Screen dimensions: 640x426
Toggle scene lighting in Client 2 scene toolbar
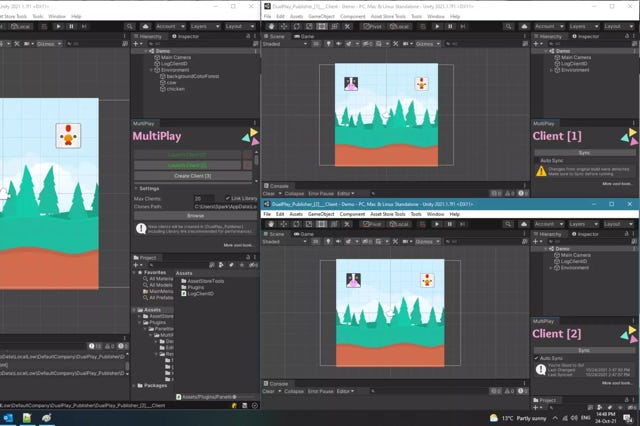tap(328, 242)
